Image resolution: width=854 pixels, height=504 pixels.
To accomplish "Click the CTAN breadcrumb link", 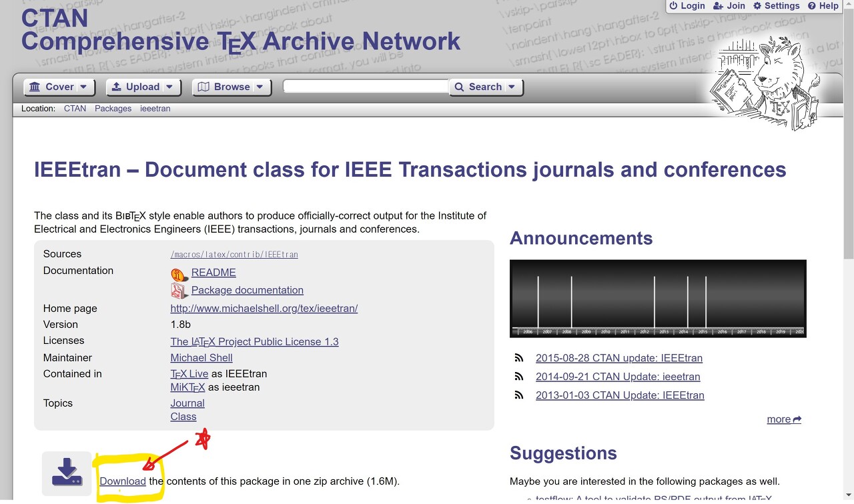I will pyautogui.click(x=75, y=109).
